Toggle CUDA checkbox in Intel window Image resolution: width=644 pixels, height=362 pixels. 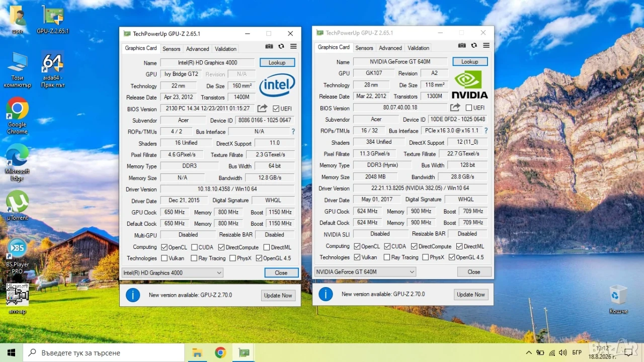[194, 247]
